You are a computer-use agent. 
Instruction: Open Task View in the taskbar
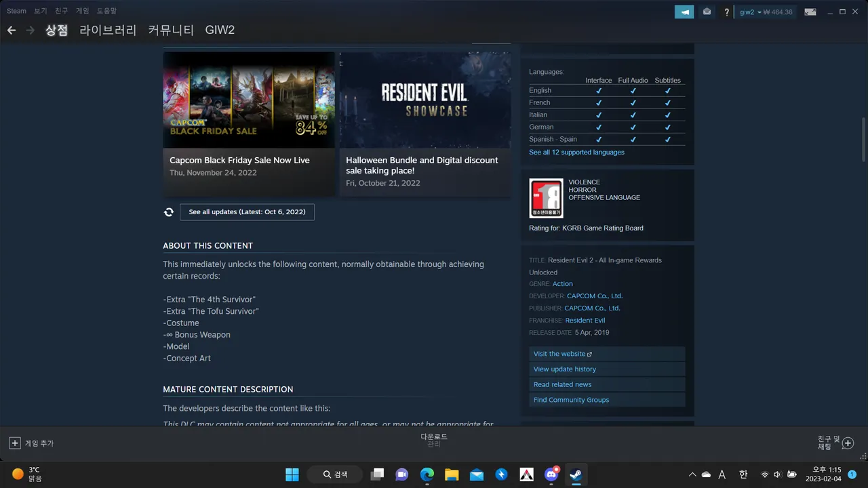point(377,474)
